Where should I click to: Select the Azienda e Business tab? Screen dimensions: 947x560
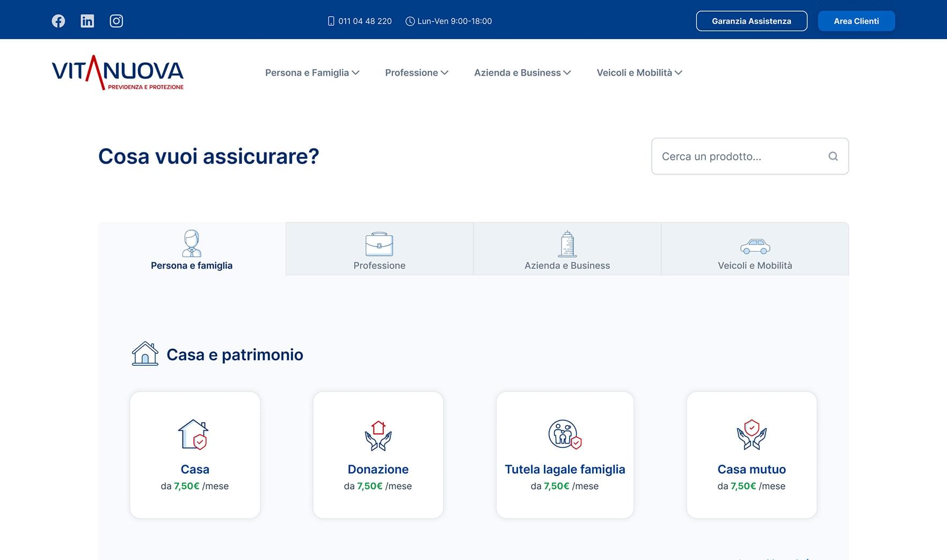567,249
